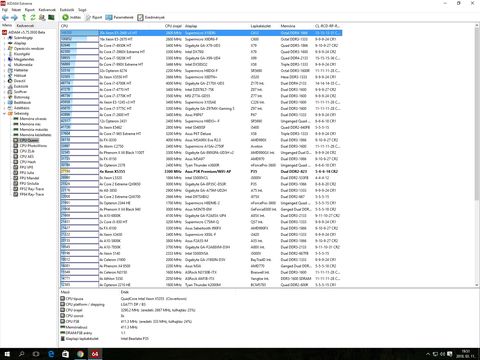Expand the Hálózat tree node
The height and width of the screenshot is (360, 480).
point(5,75)
